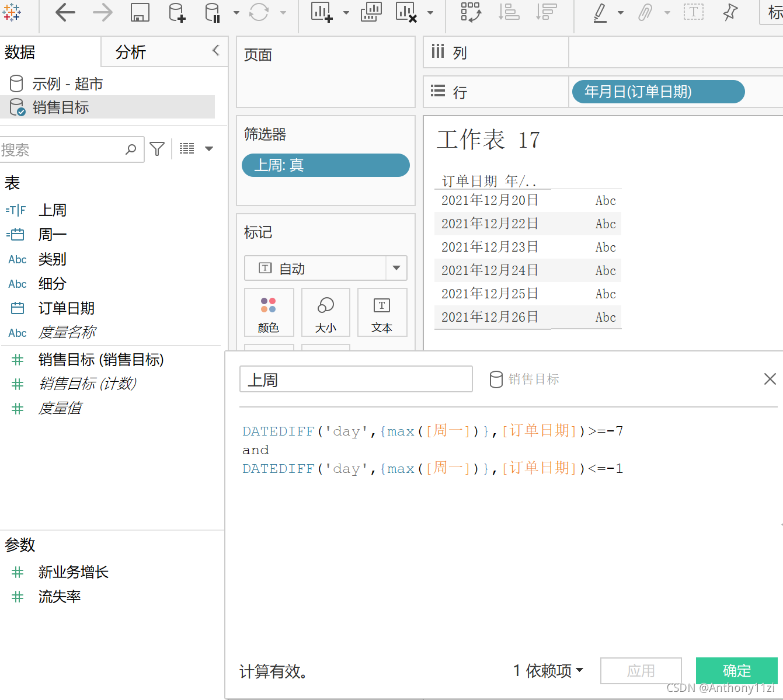Open the 颜色 (Color) card
The width and height of the screenshot is (783, 700).
point(269,312)
